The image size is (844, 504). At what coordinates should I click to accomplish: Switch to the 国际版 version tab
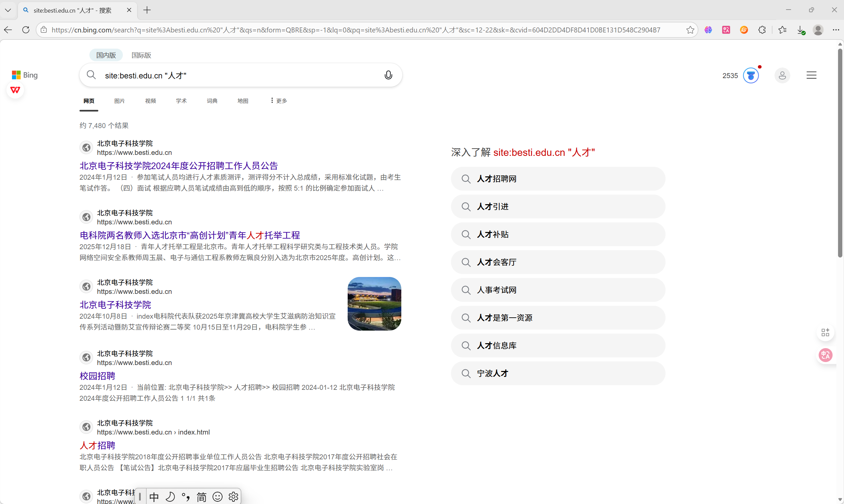pyautogui.click(x=141, y=55)
